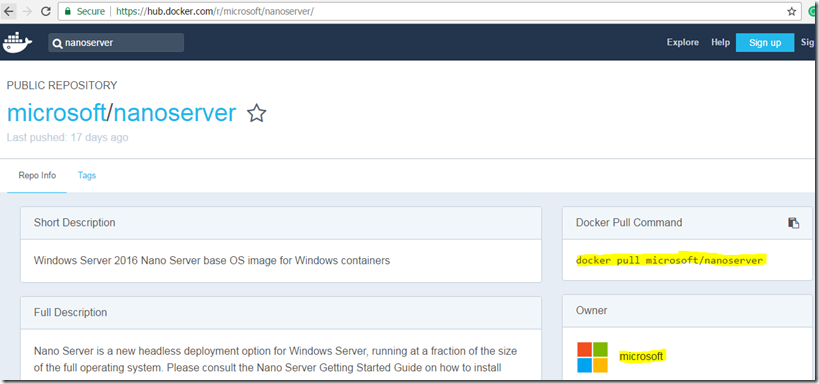The width and height of the screenshot is (819, 384).
Task: Bookmark this page with the address bar star
Action: (792, 11)
